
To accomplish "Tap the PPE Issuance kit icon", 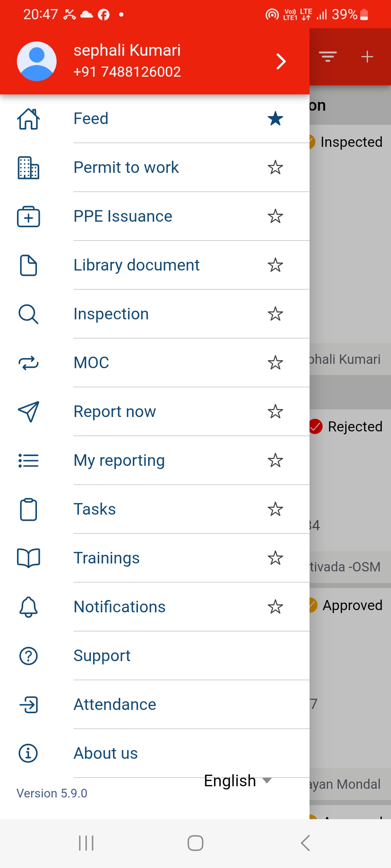I will [x=28, y=217].
